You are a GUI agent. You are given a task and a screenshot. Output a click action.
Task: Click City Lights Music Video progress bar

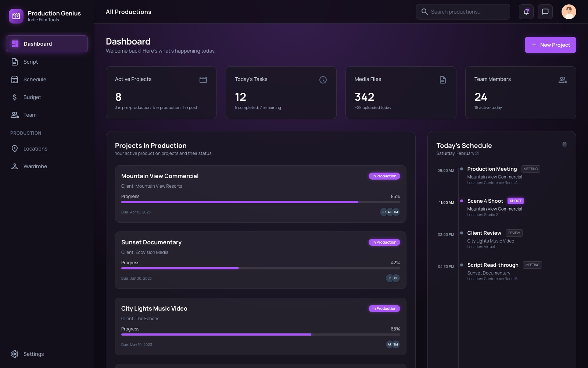[x=261, y=335]
